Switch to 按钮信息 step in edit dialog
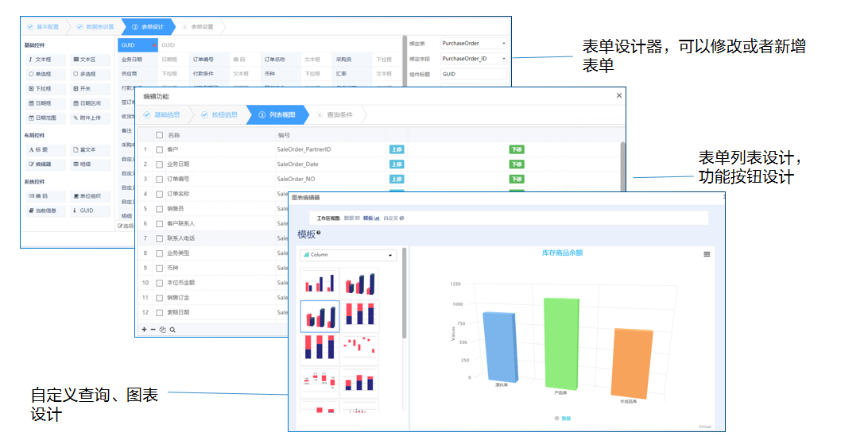Screen dimensions: 868x448 coord(219,115)
